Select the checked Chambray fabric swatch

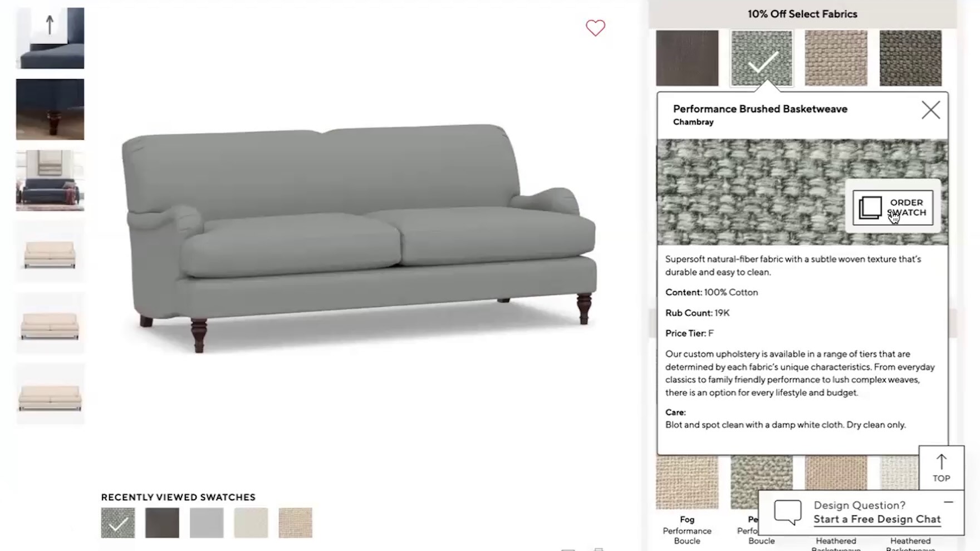761,58
